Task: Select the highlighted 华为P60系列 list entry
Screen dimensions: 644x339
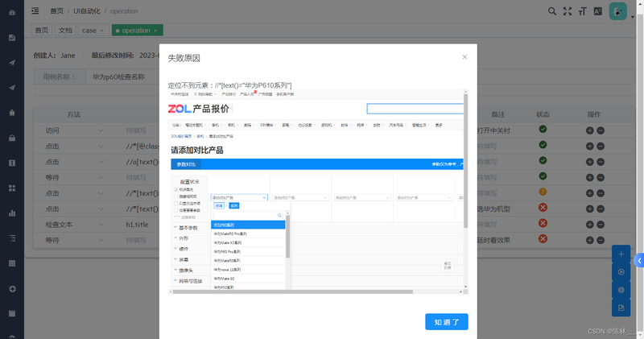Action: pos(248,225)
